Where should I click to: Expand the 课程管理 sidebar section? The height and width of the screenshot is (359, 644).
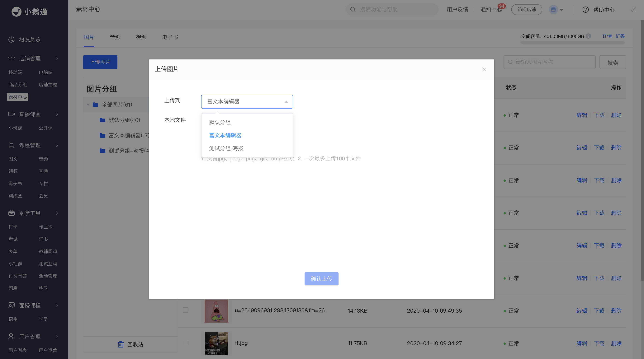click(x=57, y=145)
